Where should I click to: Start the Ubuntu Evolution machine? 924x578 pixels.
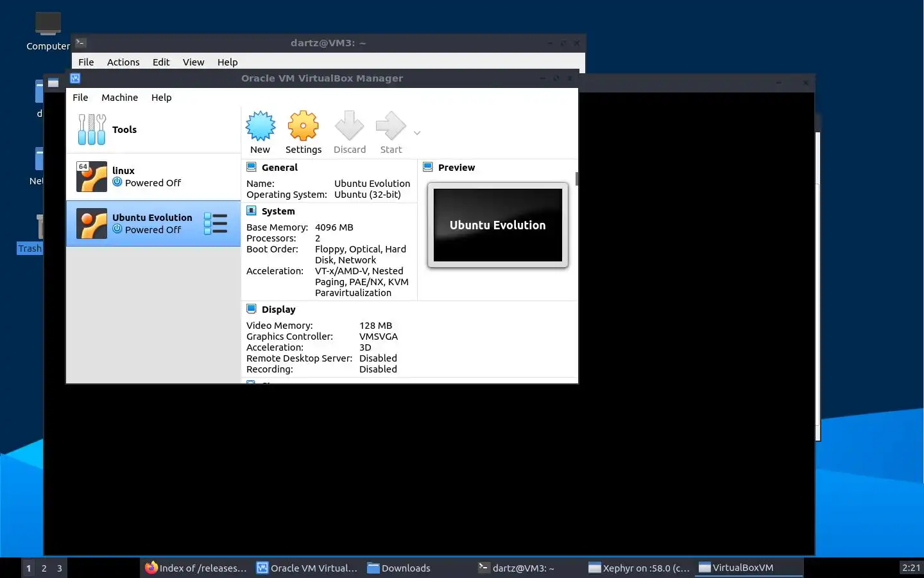tap(391, 132)
